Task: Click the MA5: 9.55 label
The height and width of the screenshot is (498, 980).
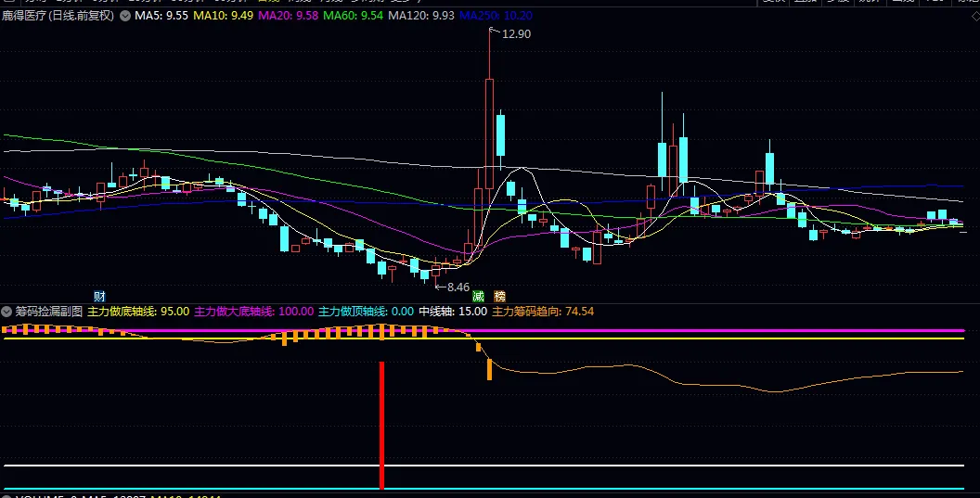Action: (161, 16)
